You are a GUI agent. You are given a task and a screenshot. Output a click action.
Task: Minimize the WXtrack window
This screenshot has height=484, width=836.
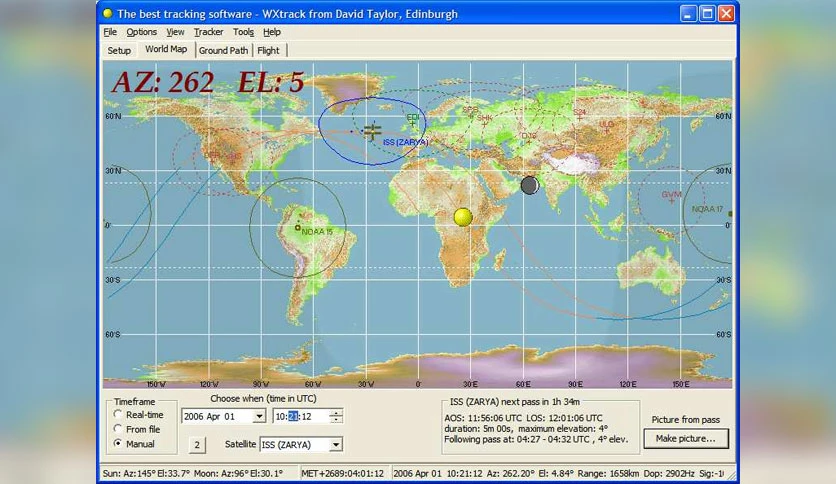[x=688, y=14]
